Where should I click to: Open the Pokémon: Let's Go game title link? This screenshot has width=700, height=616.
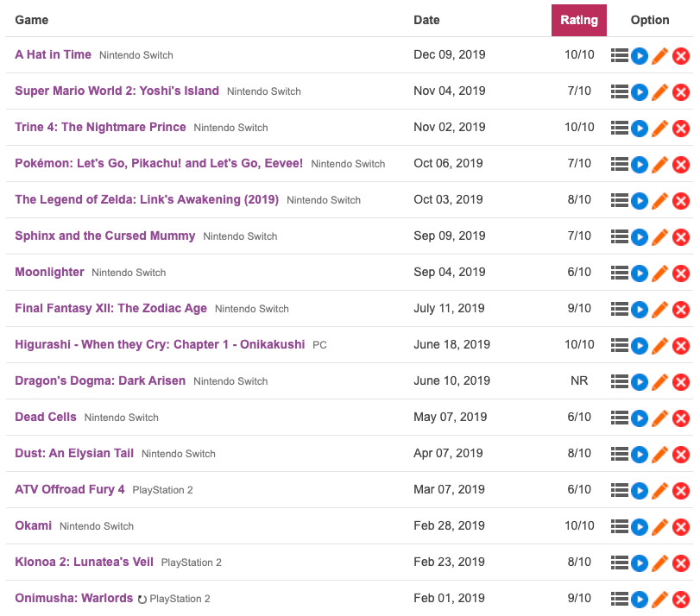[x=159, y=163]
